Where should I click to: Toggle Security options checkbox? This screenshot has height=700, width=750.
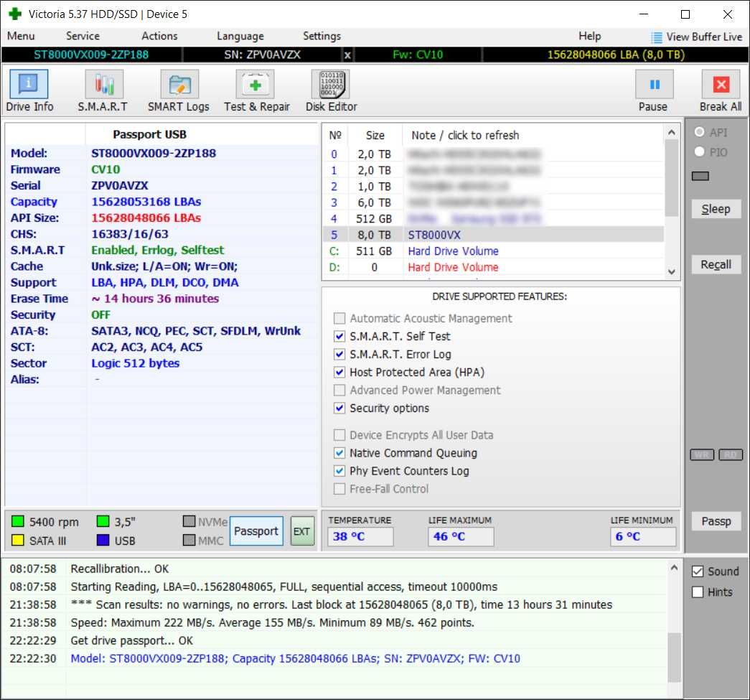tap(339, 408)
